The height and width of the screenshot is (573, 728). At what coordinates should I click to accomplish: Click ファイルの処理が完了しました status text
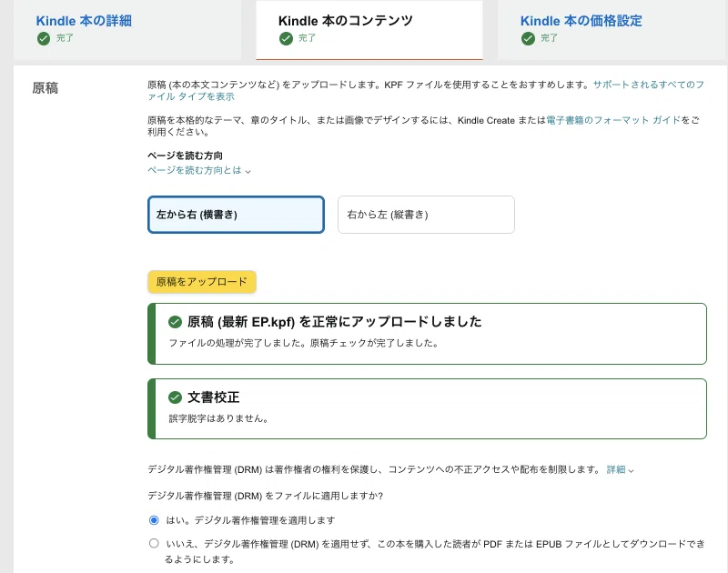tap(303, 343)
